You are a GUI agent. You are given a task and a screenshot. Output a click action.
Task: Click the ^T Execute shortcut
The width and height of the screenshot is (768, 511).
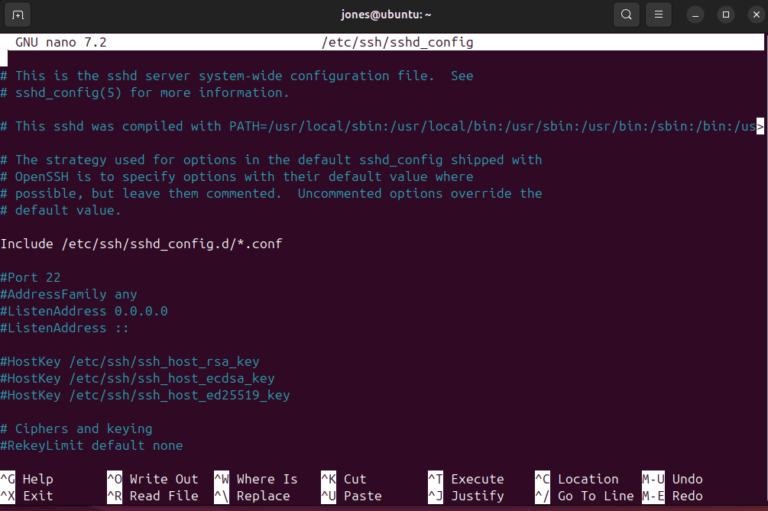[466, 479]
